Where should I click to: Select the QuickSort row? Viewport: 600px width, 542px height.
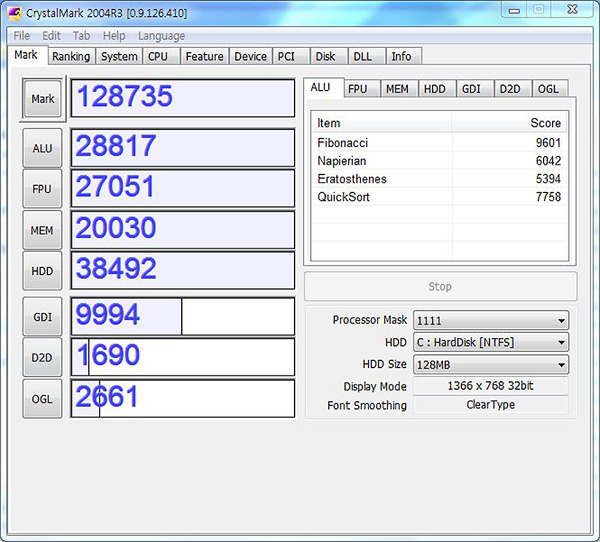tap(440, 197)
